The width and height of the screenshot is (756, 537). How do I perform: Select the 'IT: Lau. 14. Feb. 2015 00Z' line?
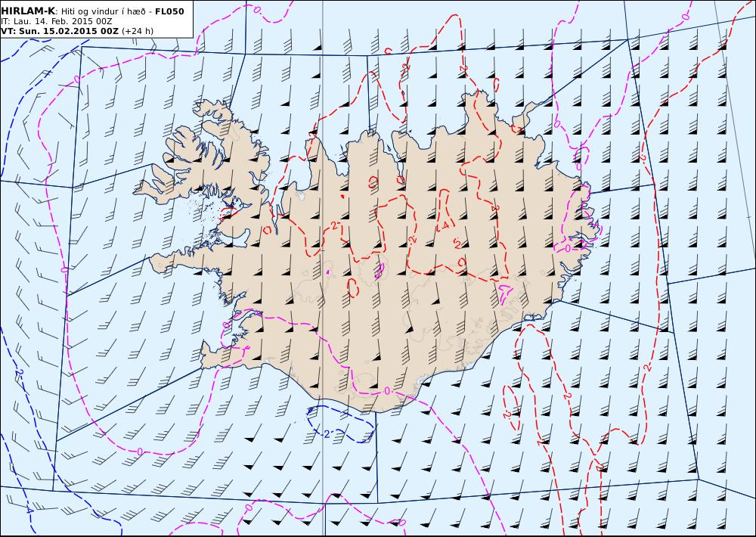57,21
